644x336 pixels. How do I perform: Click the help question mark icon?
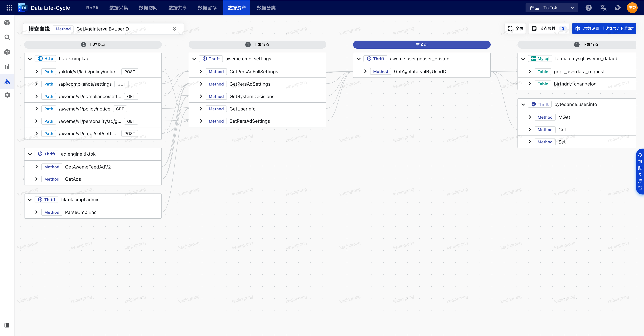(x=588, y=8)
